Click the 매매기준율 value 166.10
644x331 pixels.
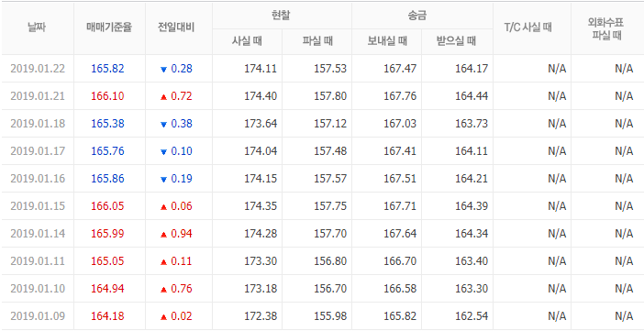click(107, 96)
